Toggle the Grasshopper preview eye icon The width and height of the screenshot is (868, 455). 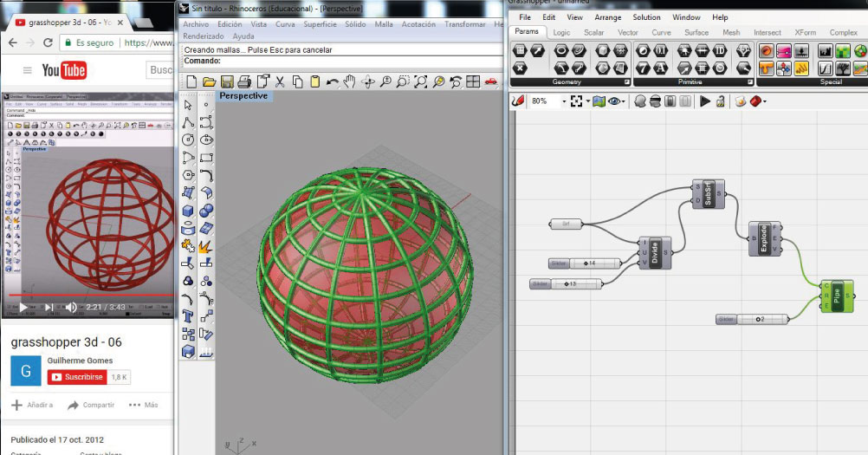tap(613, 101)
